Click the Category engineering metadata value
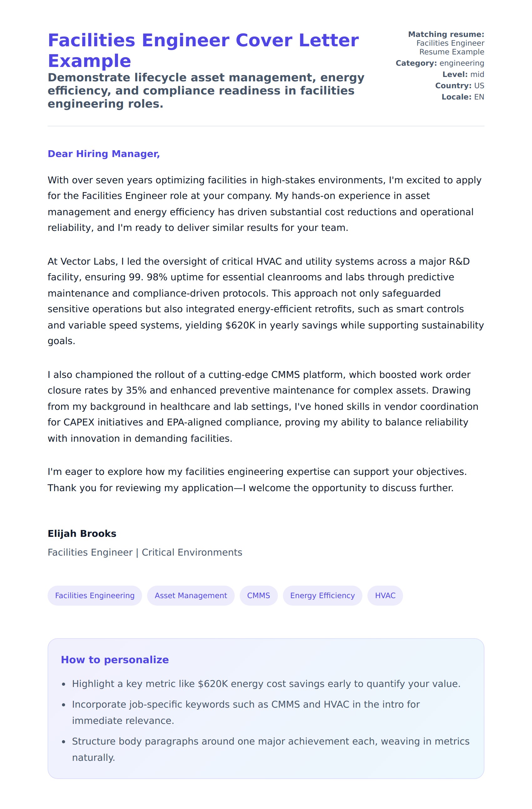The height and width of the screenshot is (809, 532). (x=461, y=63)
